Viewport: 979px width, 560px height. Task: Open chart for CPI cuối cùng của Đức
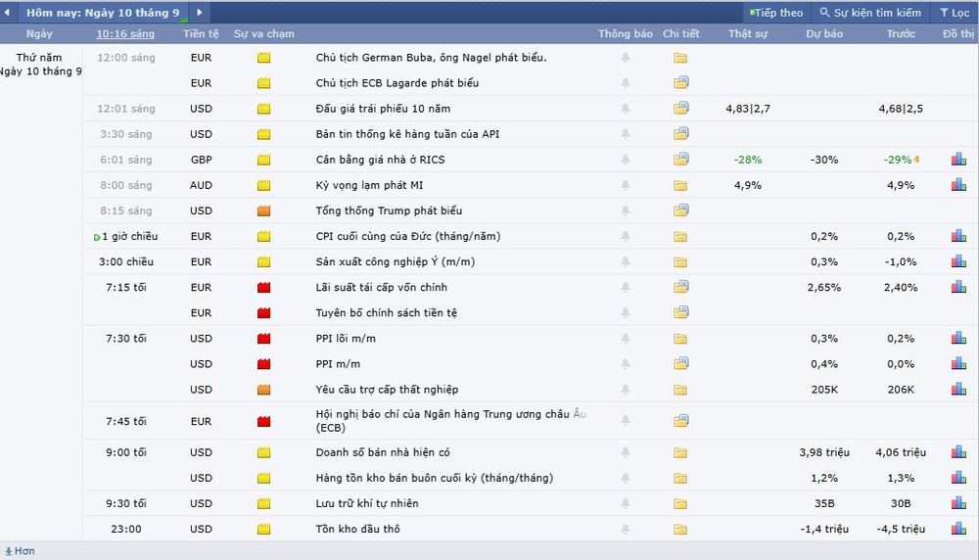tap(959, 236)
